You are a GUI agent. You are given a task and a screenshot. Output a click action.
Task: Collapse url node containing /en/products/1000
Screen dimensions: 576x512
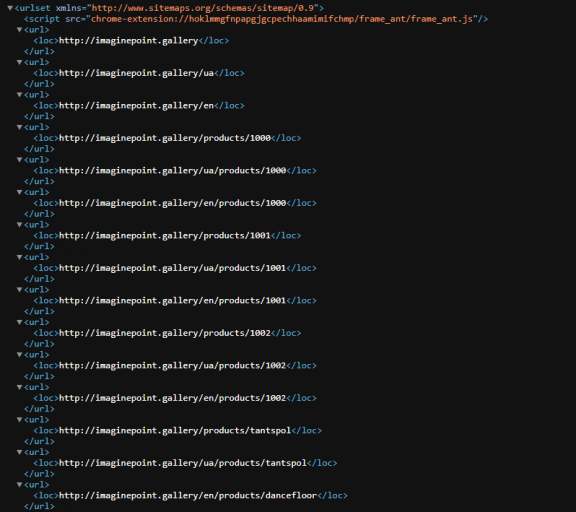(20, 192)
